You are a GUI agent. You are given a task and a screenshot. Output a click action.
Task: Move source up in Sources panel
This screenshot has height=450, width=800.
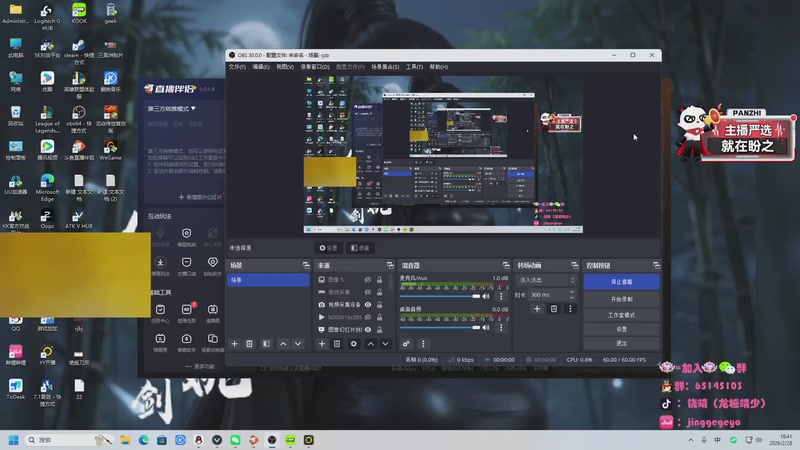pyautogui.click(x=371, y=344)
